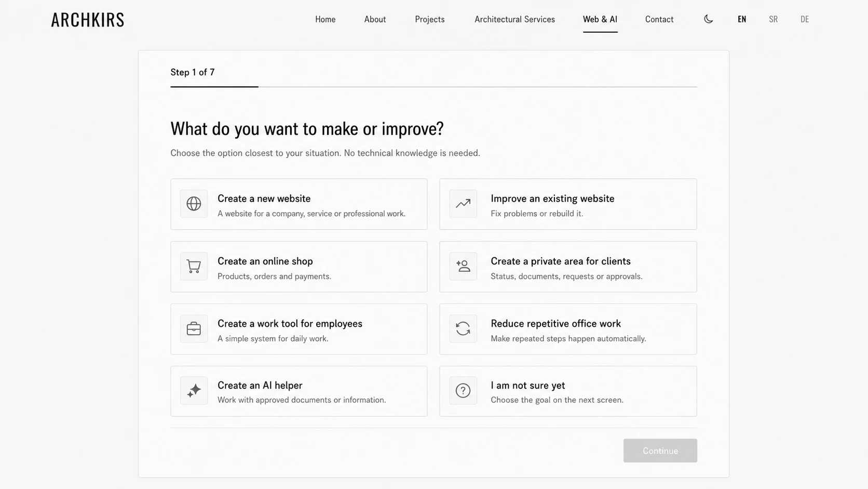This screenshot has width=868, height=489.
Task: Click the trending-up arrow icon for improving website
Action: [x=463, y=204]
